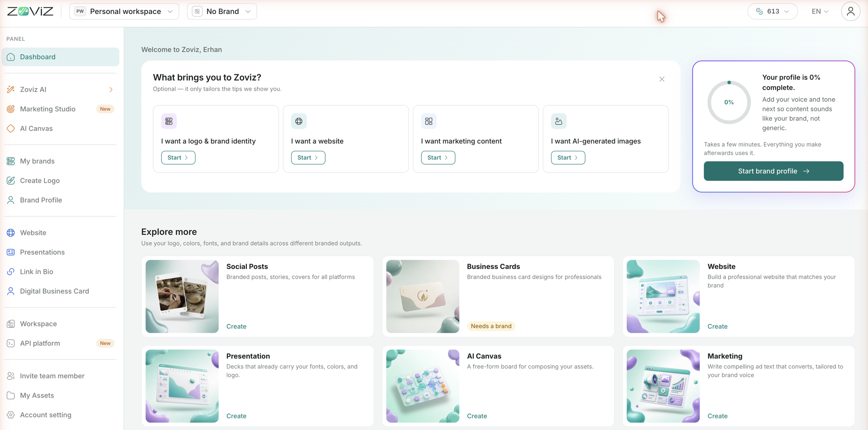Image resolution: width=868 pixels, height=430 pixels.
Task: Click the Needs a brand badge
Action: click(491, 326)
